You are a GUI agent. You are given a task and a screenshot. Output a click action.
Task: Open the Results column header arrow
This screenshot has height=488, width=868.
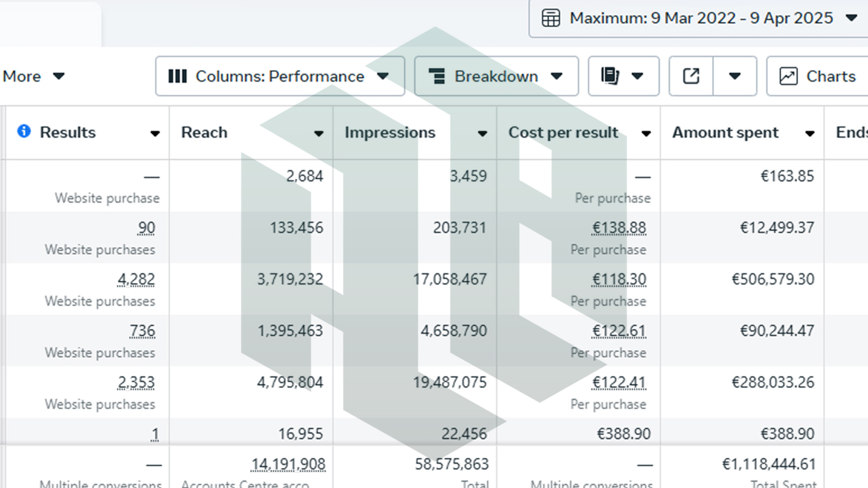point(155,133)
